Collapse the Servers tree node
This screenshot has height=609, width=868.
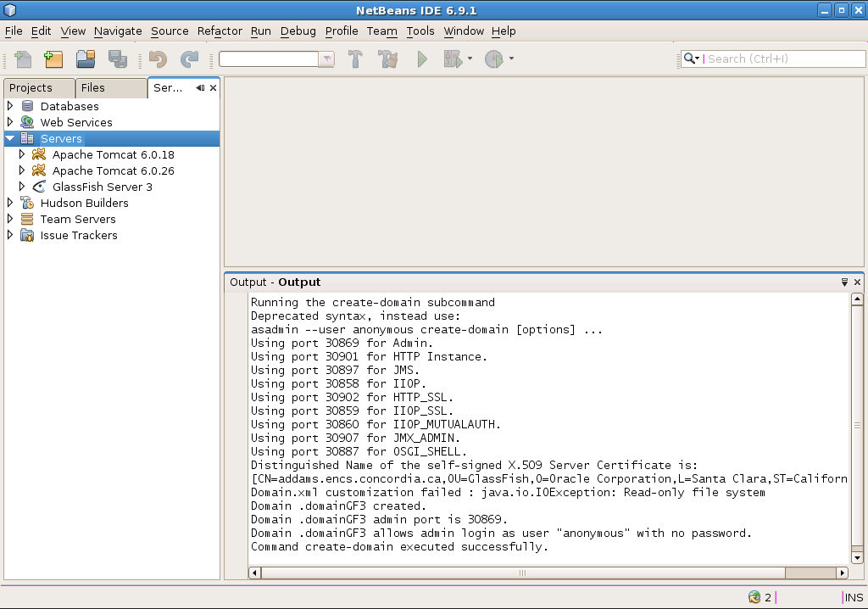(10, 138)
